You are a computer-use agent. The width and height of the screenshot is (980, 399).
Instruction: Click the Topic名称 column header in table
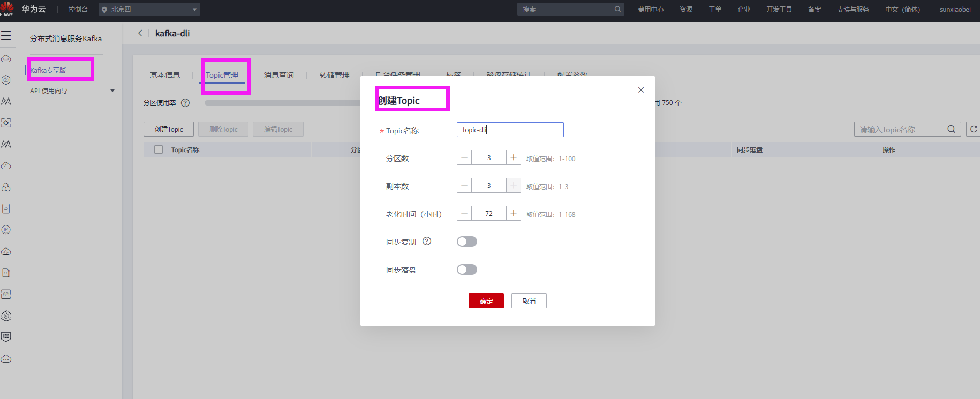pos(185,150)
